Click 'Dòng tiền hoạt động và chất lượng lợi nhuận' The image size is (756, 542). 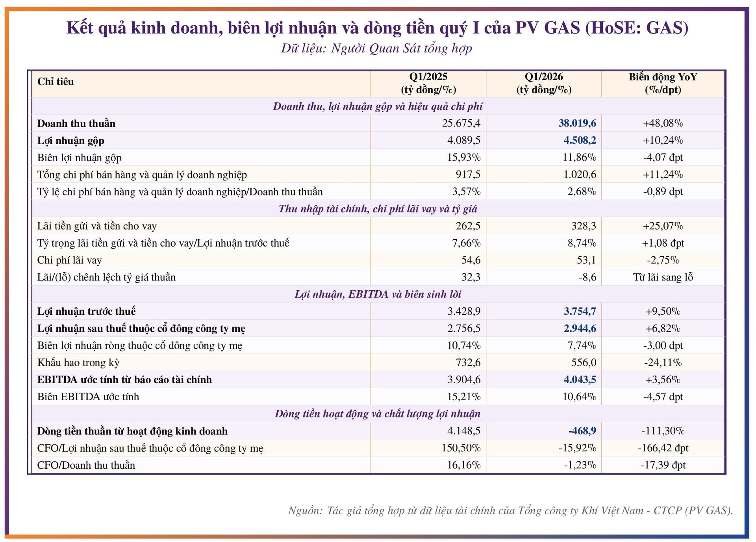point(378,414)
